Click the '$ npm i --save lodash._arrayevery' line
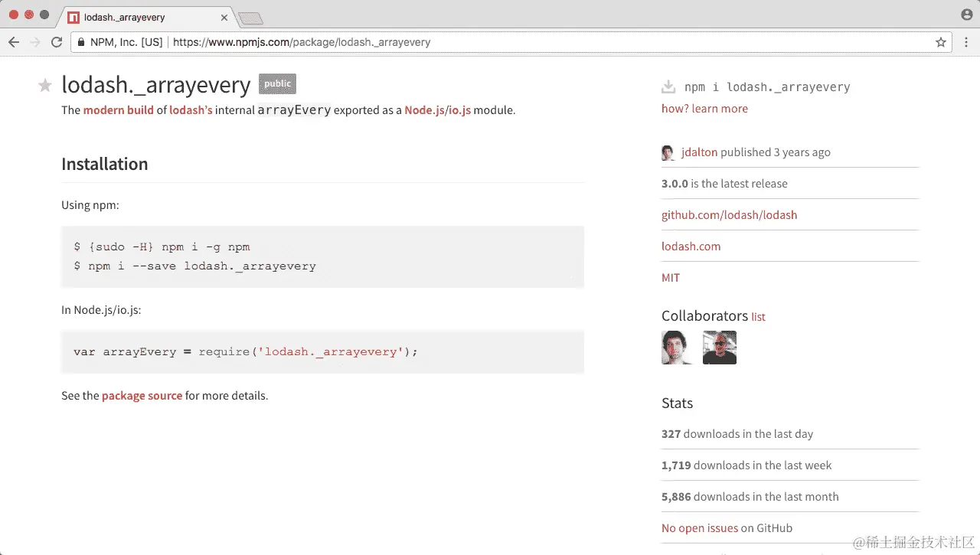980x555 pixels. tap(194, 266)
